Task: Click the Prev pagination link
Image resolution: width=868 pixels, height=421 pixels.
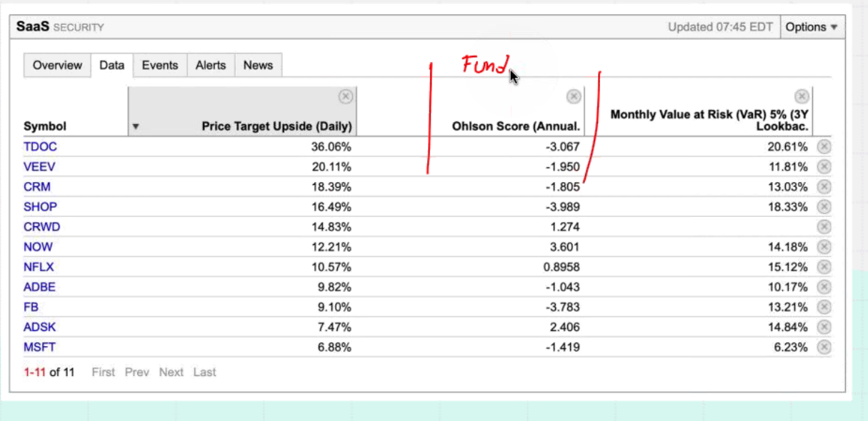Action: point(137,372)
